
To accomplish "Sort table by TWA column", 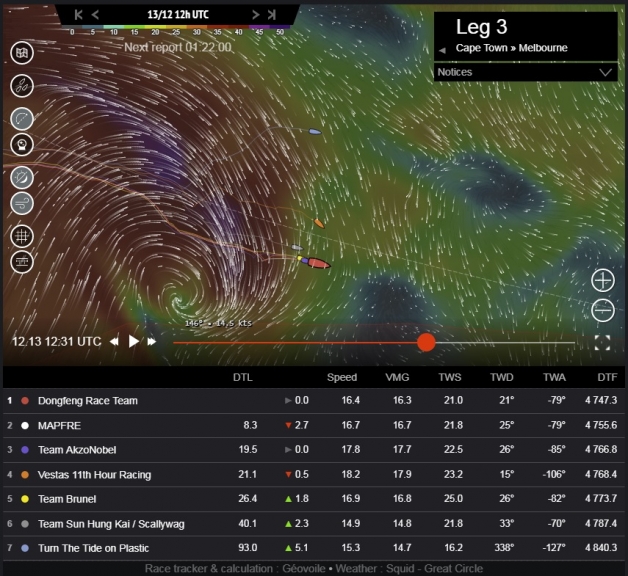I will (x=554, y=377).
